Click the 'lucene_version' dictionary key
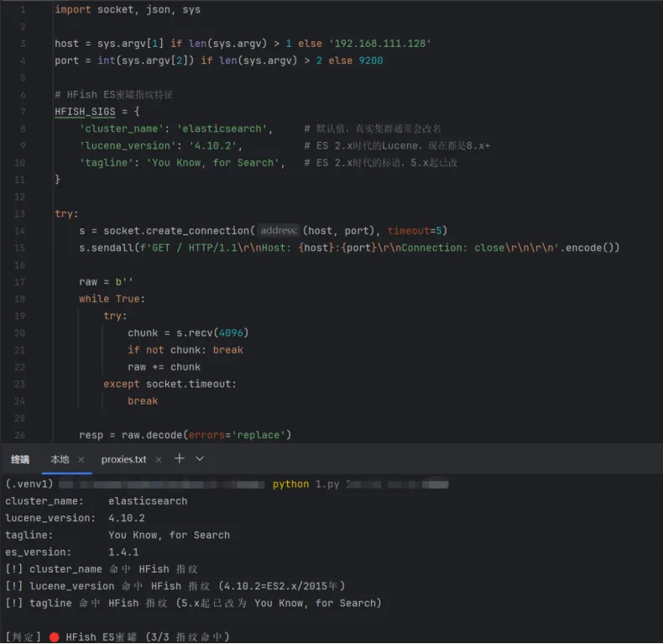Screen dimensions: 663x644 pos(128,146)
